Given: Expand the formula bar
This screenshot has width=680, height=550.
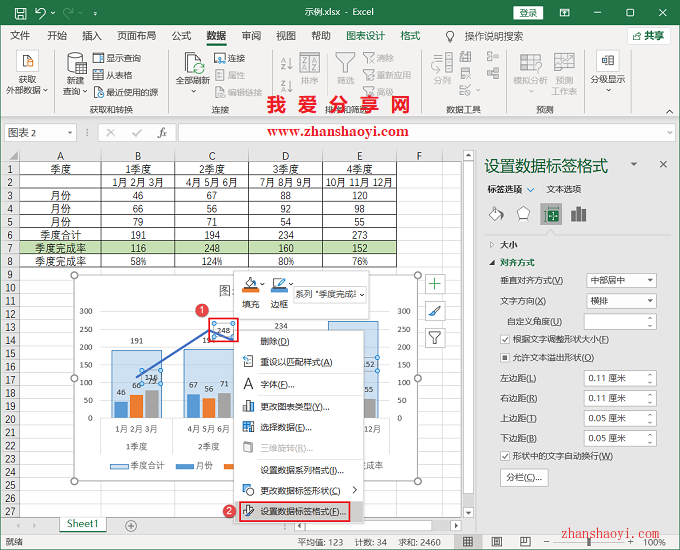Looking at the screenshot, I should (x=670, y=133).
